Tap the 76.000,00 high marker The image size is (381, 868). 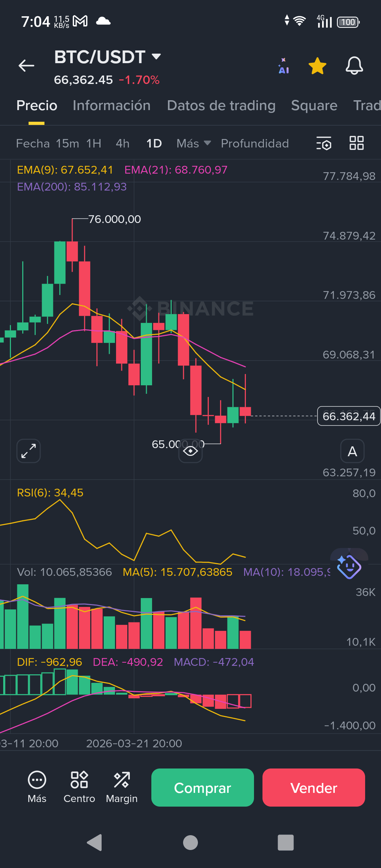coord(114,219)
